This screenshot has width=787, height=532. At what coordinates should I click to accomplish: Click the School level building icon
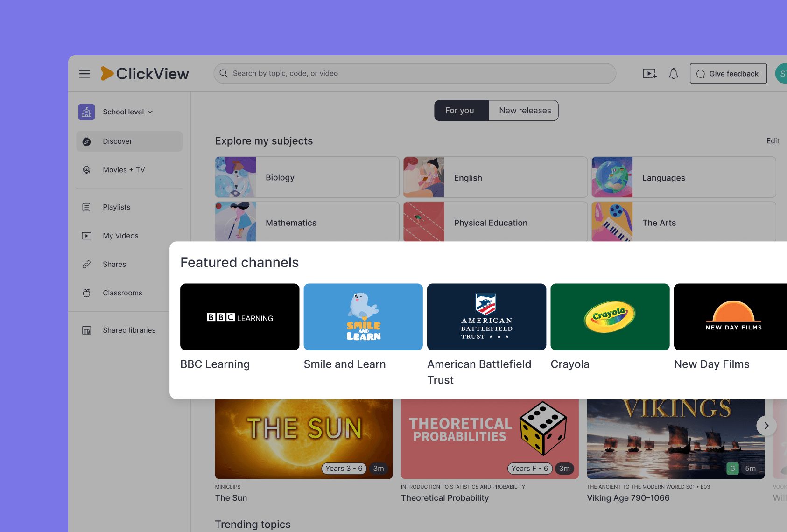(x=86, y=112)
